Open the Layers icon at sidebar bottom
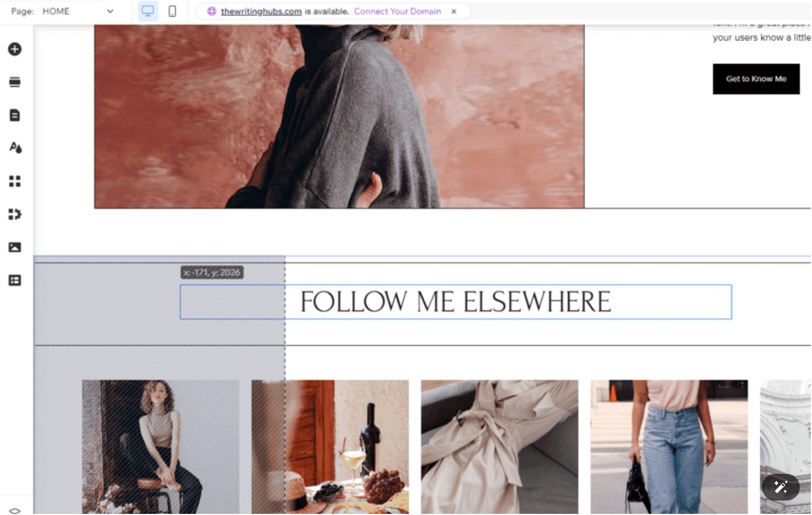The image size is (812, 515). (15, 510)
